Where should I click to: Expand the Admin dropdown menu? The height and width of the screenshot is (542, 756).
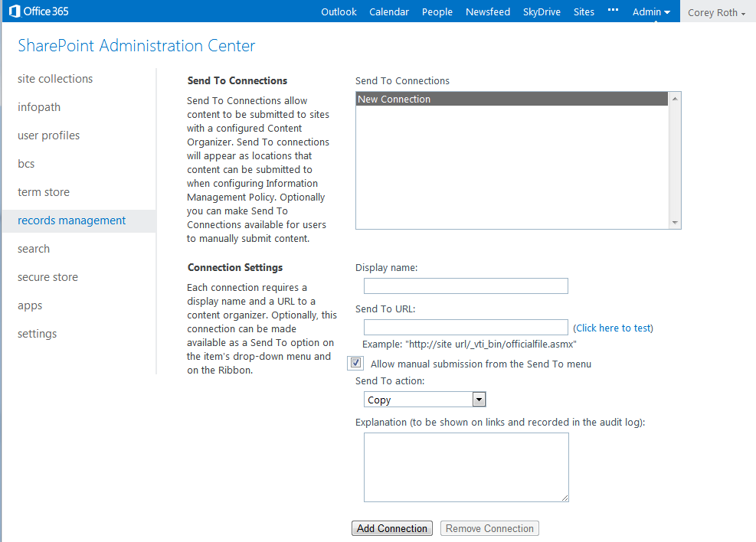click(x=651, y=12)
